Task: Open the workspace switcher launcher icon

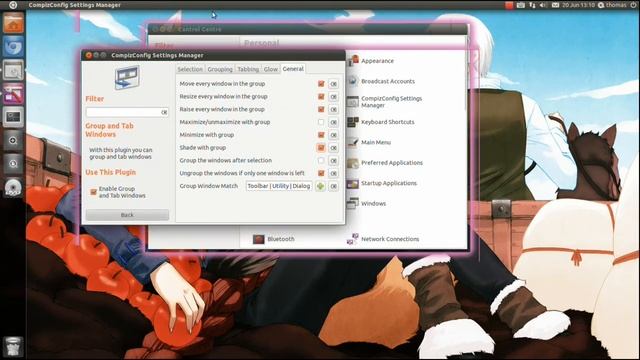Action: [x=13, y=117]
